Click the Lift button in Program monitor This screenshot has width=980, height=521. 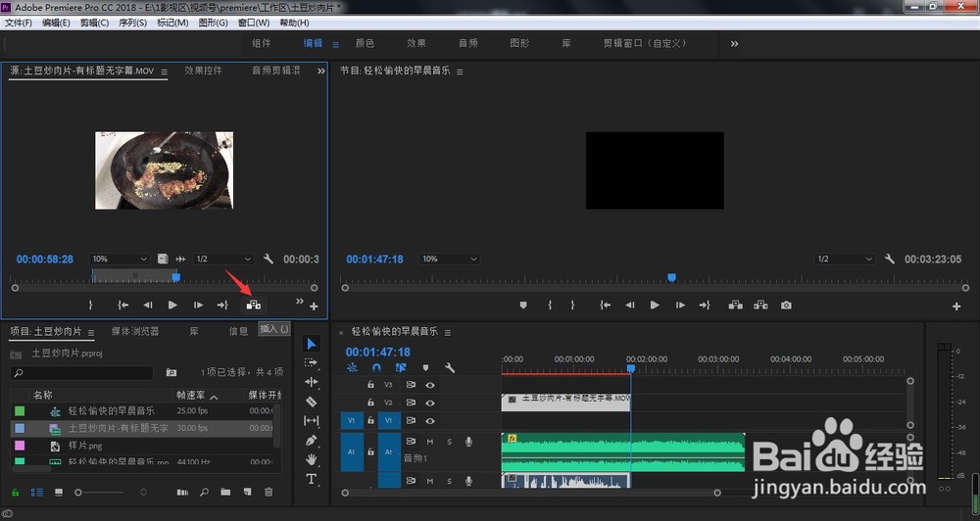[736, 305]
